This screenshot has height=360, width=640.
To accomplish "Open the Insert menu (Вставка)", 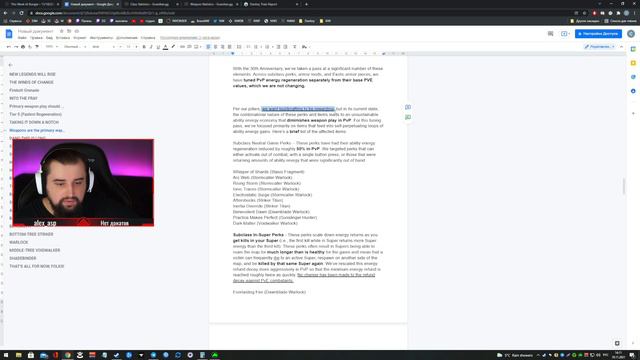I will coord(63,38).
